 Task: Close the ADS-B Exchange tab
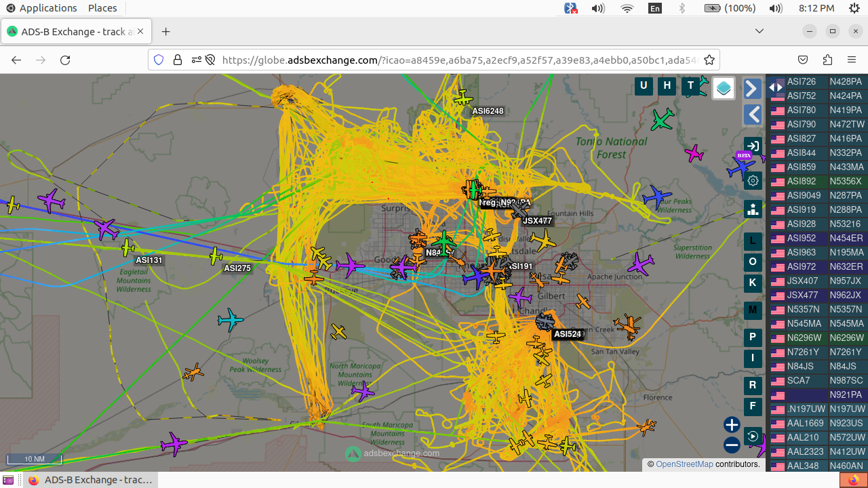point(142,32)
